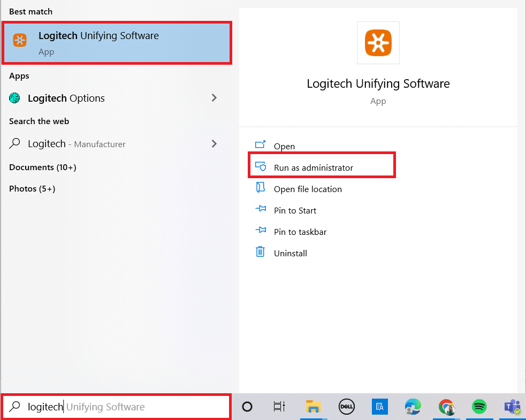Click in the logitech search box
The width and height of the screenshot is (526, 420).
point(117,407)
